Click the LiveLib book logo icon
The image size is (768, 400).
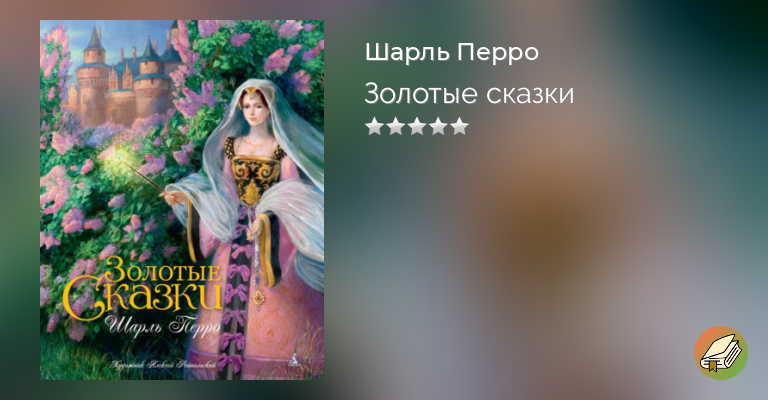pyautogui.click(x=720, y=353)
